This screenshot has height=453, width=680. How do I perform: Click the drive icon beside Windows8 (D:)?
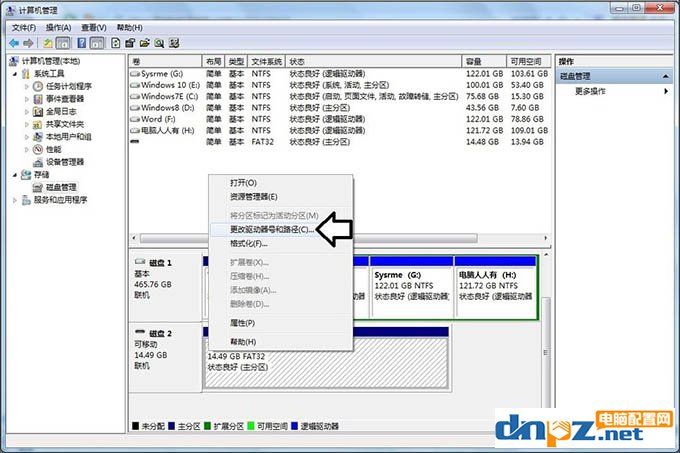coord(135,108)
